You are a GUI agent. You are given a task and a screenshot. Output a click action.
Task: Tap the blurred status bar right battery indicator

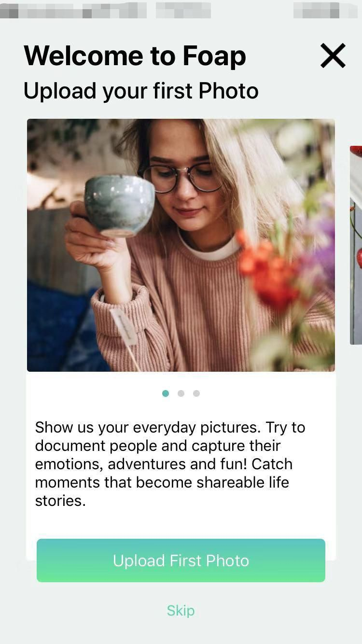click(325, 11)
